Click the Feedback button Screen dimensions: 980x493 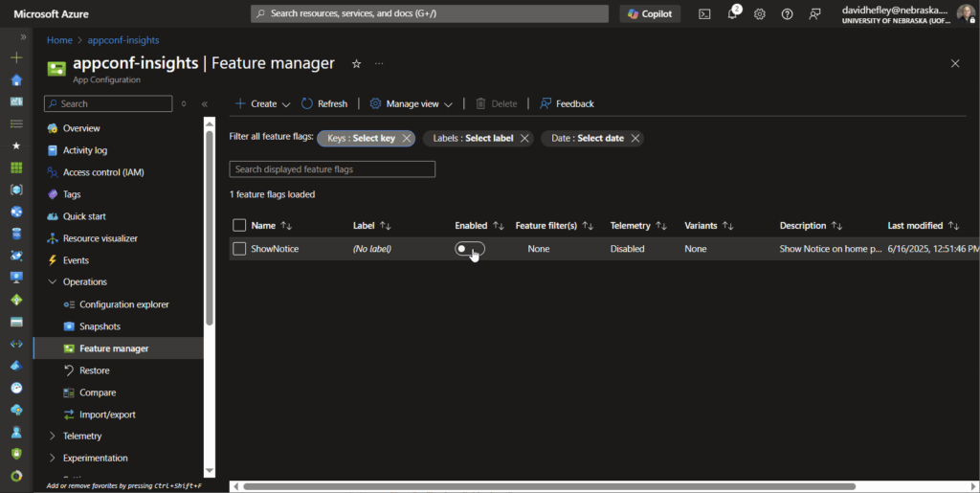pyautogui.click(x=567, y=103)
